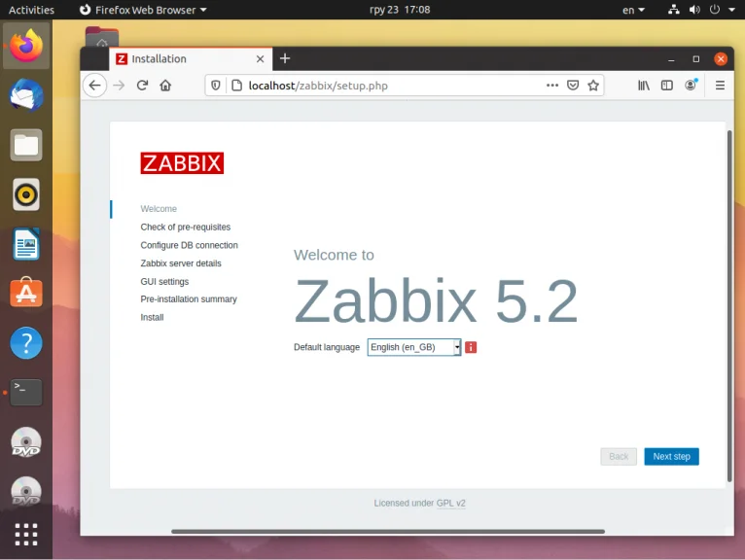Bookmark this page with the star icon
The image size is (745, 560).
[593, 86]
